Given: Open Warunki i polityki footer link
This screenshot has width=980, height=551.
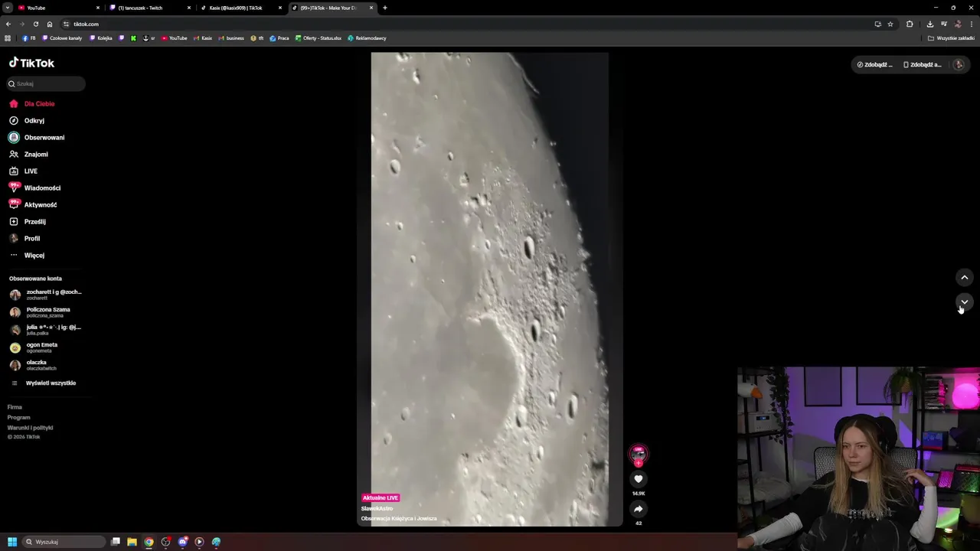Looking at the screenshot, I should point(30,427).
